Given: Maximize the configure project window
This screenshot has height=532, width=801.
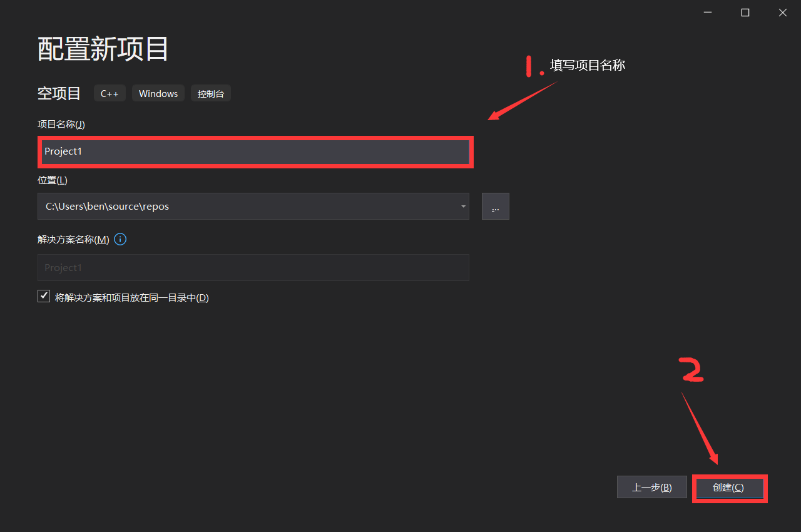Looking at the screenshot, I should point(745,12).
